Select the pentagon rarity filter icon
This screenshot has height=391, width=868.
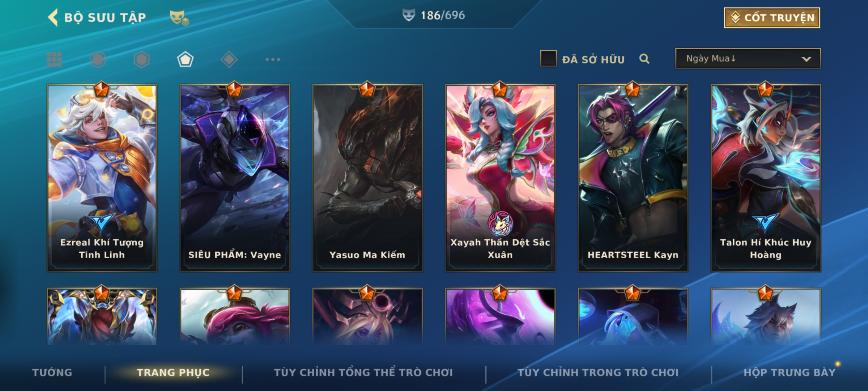coord(185,59)
